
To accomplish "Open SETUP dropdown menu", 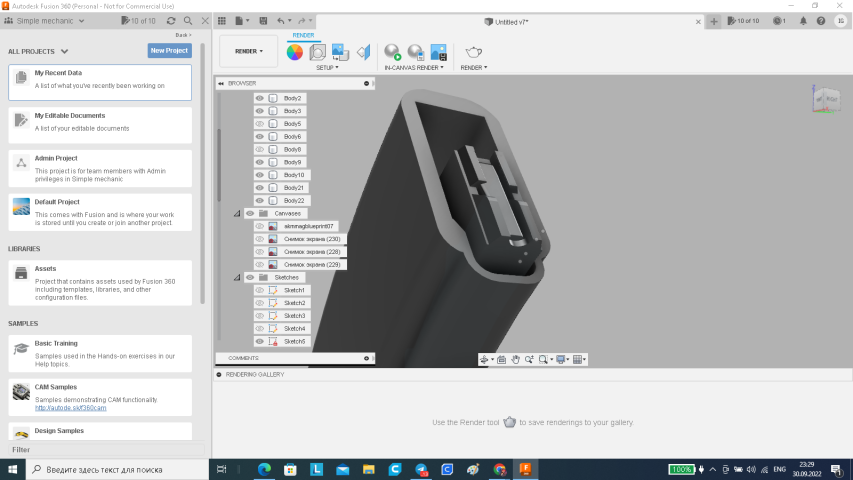I will 327,67.
